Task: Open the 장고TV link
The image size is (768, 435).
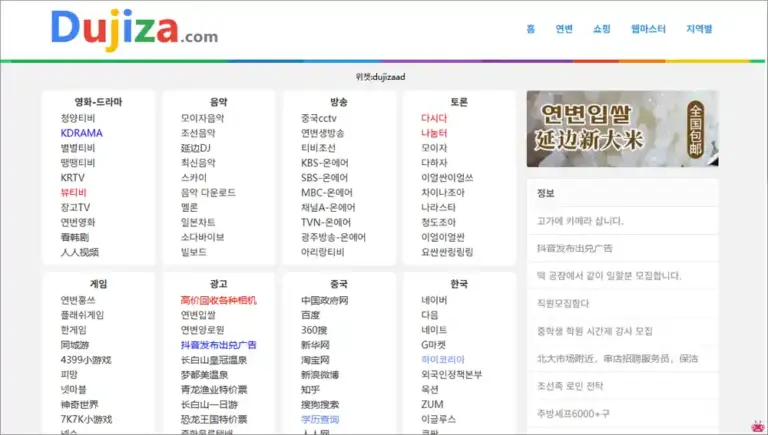Action: pos(75,207)
